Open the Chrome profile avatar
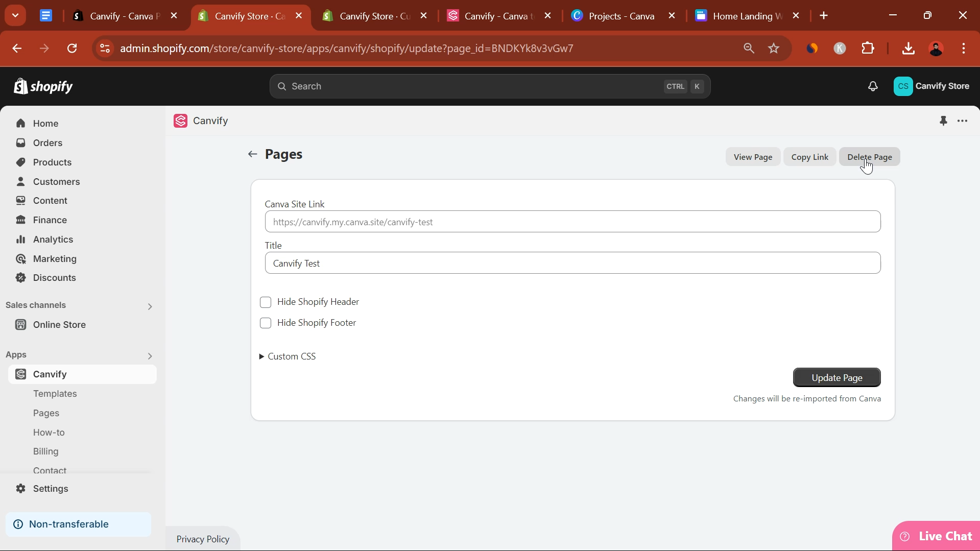 pyautogui.click(x=936, y=49)
